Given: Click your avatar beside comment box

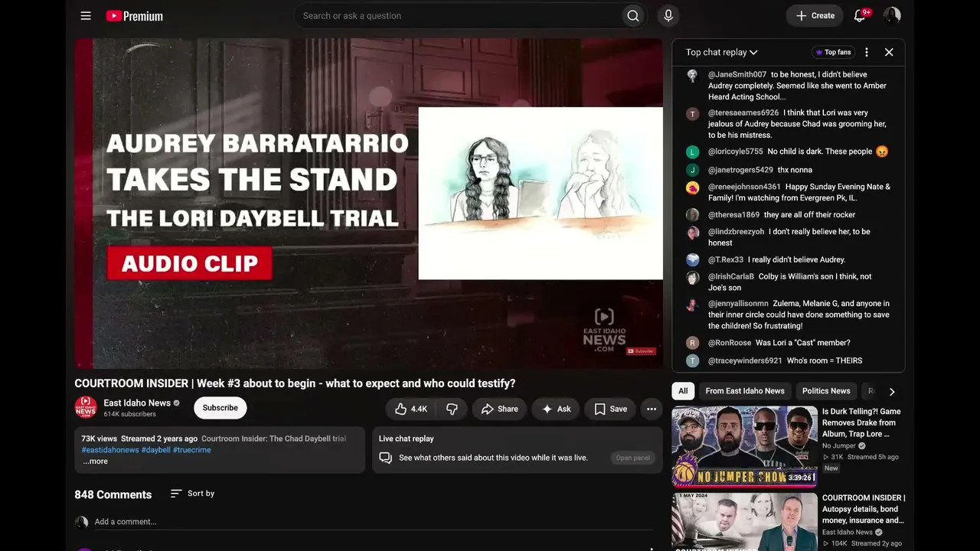Looking at the screenshot, I should [x=81, y=523].
